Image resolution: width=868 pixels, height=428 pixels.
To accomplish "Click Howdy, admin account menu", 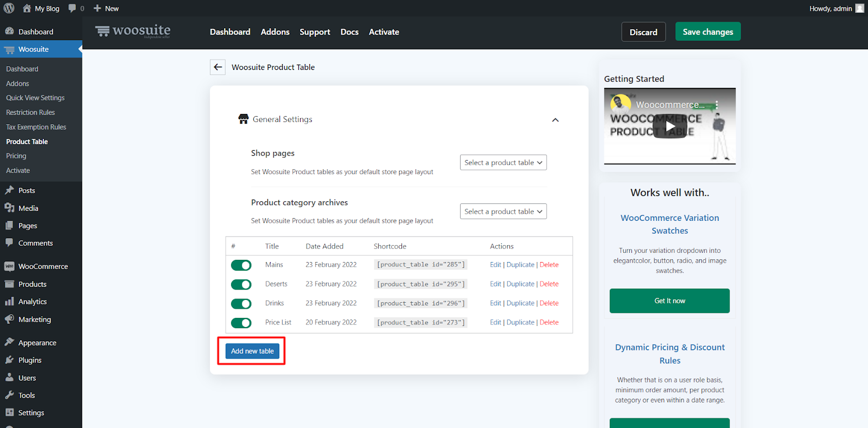I will click(836, 8).
